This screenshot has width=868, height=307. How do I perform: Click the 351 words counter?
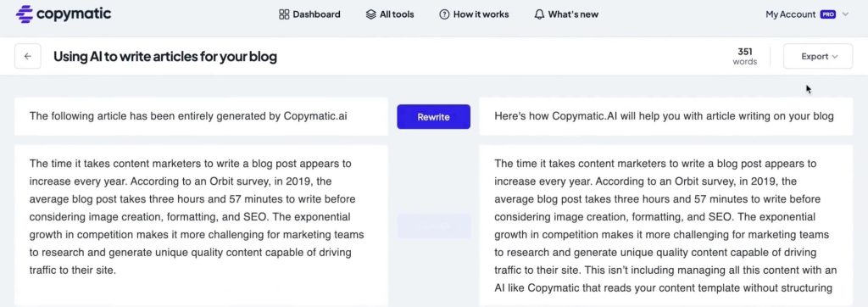coord(744,57)
